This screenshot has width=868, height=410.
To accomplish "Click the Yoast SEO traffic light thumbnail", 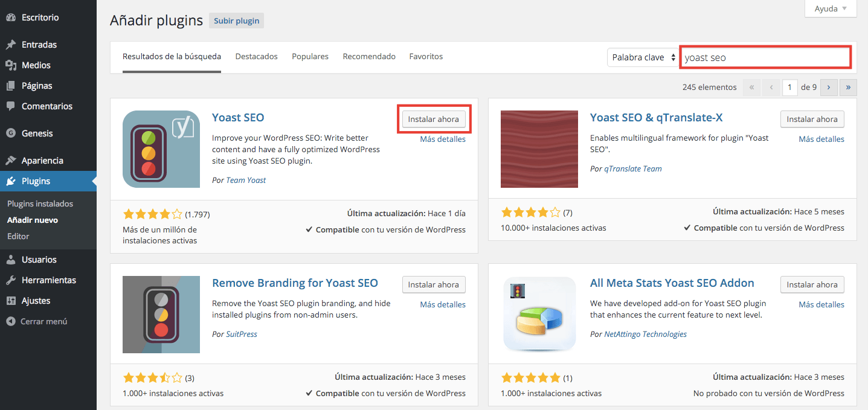I will (x=161, y=149).
